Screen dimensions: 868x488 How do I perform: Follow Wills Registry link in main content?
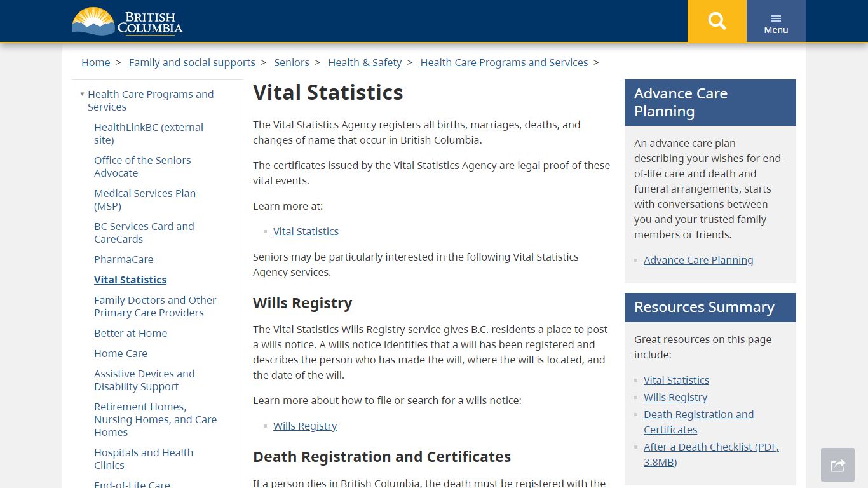click(305, 426)
